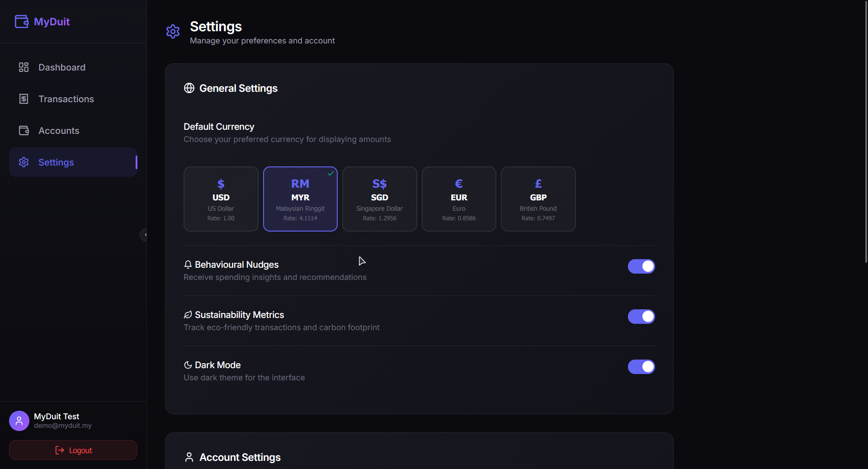Image resolution: width=868 pixels, height=469 pixels.
Task: Log out using the Logout button
Action: pyautogui.click(x=73, y=450)
